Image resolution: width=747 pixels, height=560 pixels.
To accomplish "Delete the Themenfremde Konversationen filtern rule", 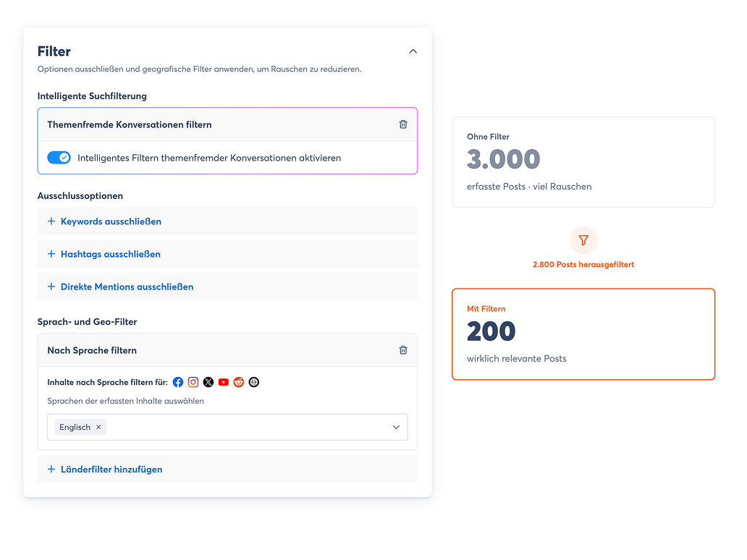I will coord(403,124).
